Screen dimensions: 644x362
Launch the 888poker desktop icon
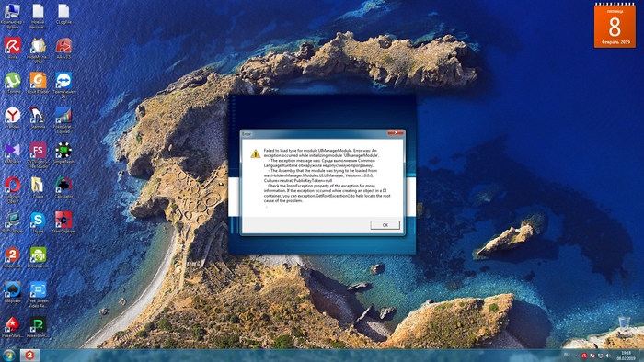tap(12, 292)
